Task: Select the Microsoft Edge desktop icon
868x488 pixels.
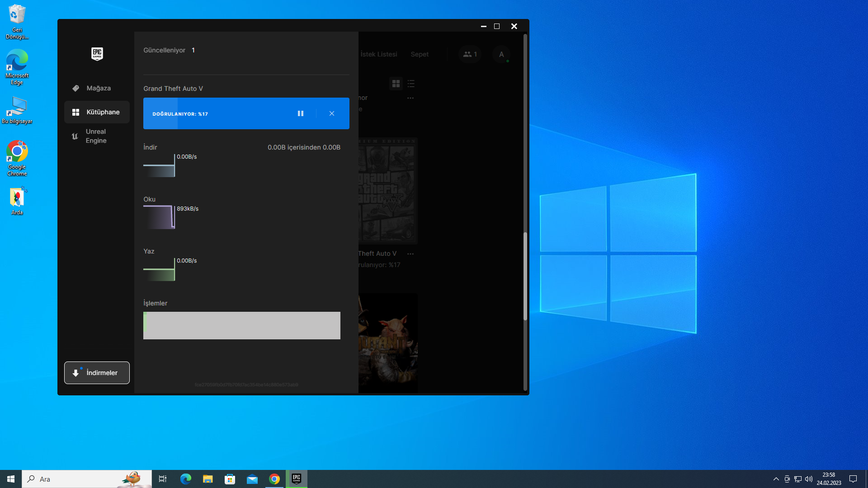Action: (17, 67)
